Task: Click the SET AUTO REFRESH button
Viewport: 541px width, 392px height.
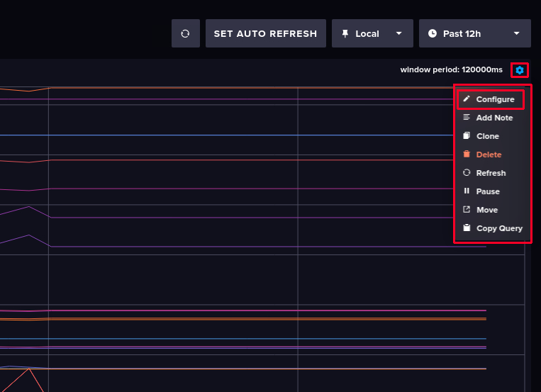Action: pos(265,33)
